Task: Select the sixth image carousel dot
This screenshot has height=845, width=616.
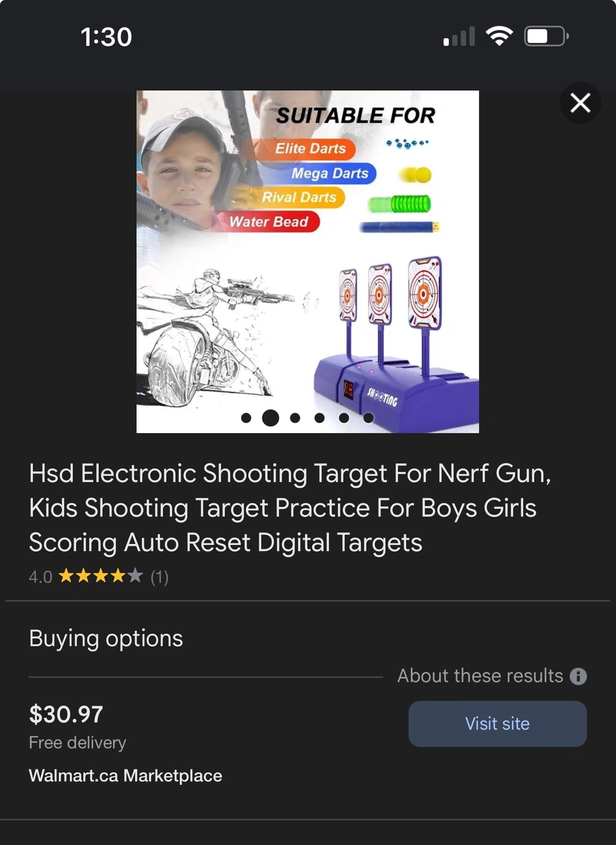Action: tap(368, 418)
